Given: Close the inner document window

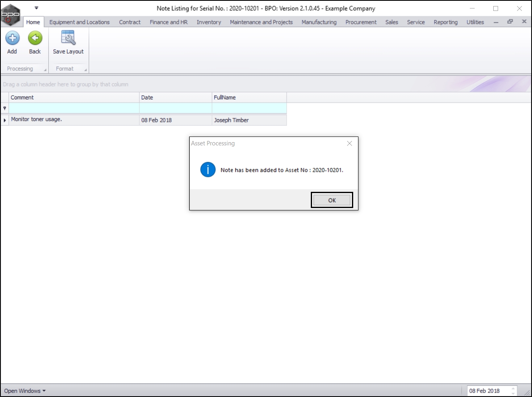Looking at the screenshot, I should 524,22.
